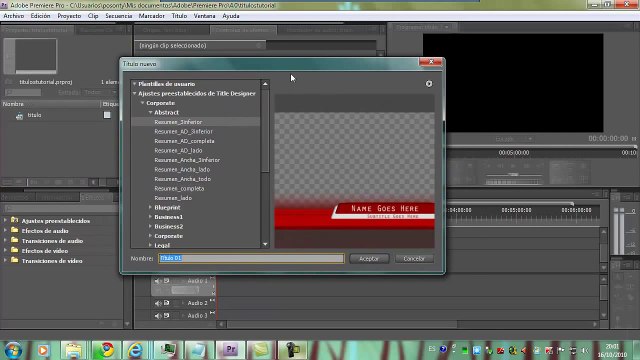Select the titulo title item icon in Project panel
This screenshot has width=640, height=360.
pyautogui.click(x=19, y=116)
